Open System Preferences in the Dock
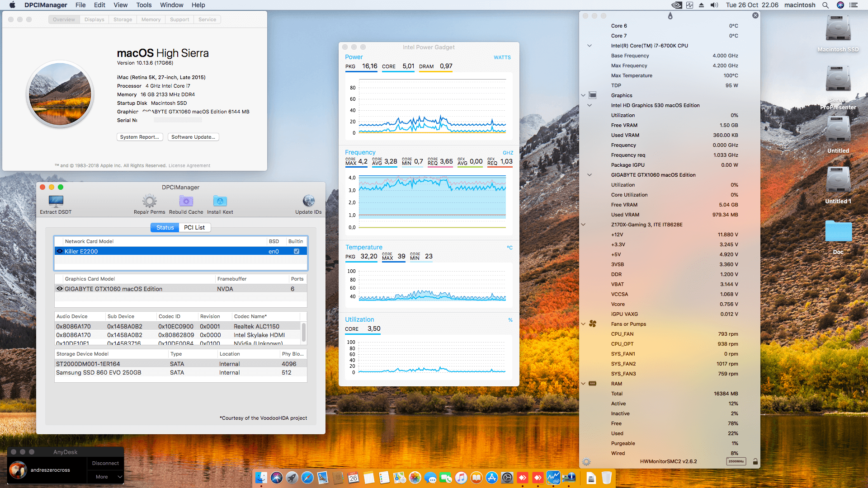The image size is (868, 488). tap(507, 478)
